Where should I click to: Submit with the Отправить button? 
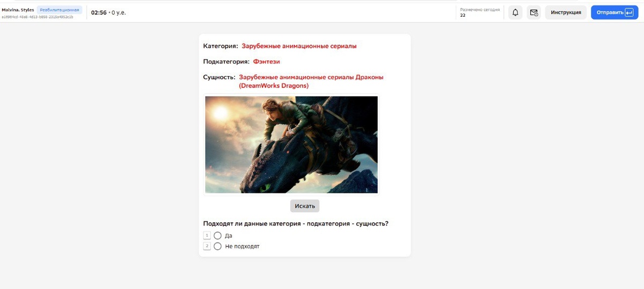[x=614, y=12]
